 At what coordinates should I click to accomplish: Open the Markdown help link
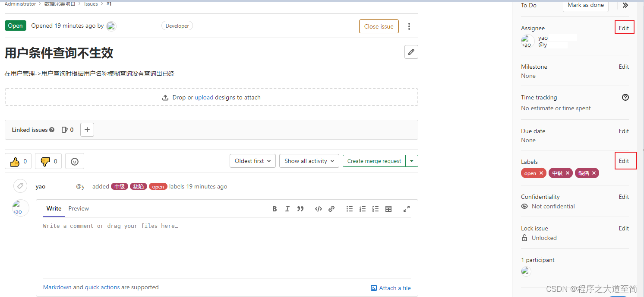(57, 287)
